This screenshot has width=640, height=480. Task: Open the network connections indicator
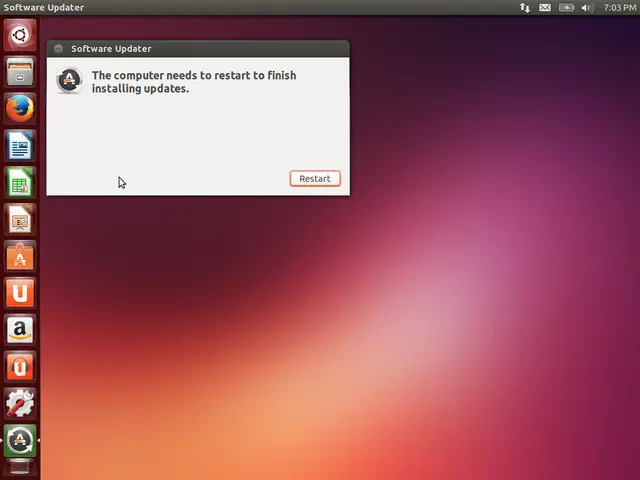point(525,7)
